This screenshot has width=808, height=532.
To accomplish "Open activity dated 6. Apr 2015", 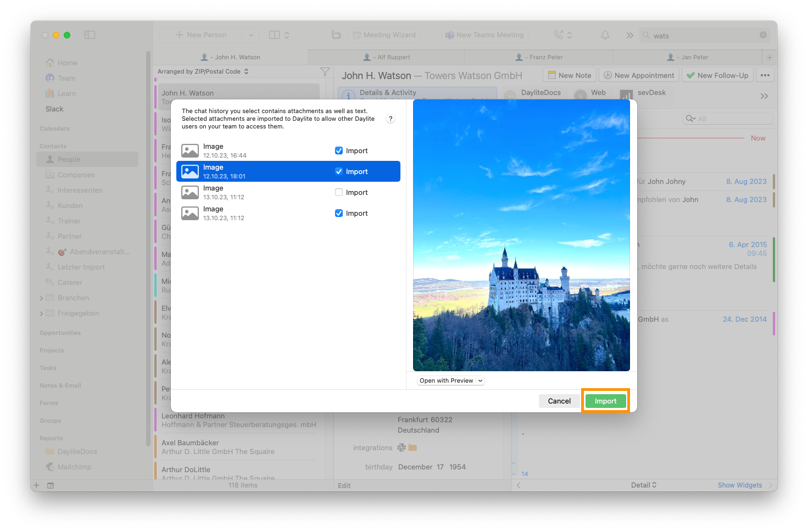I will (748, 244).
